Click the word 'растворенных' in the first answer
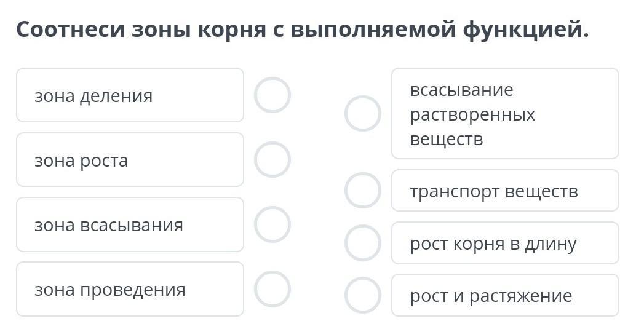Screen dimensions: 644x329 (472, 114)
